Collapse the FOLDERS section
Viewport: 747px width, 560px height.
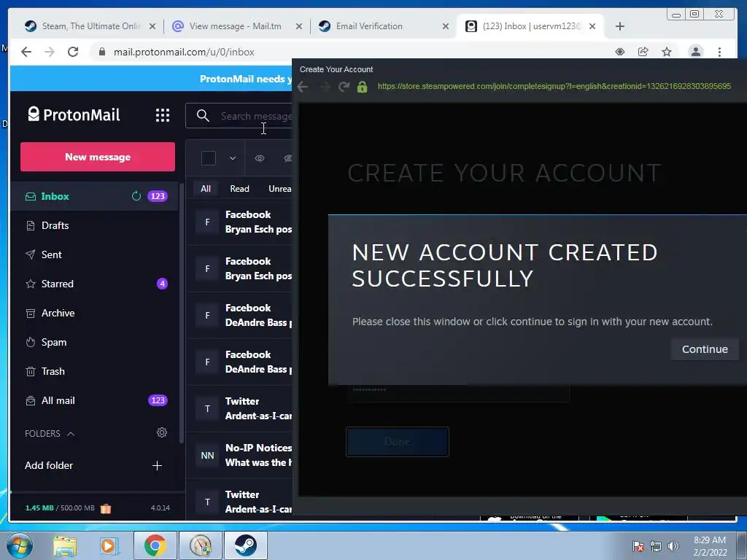pos(50,434)
